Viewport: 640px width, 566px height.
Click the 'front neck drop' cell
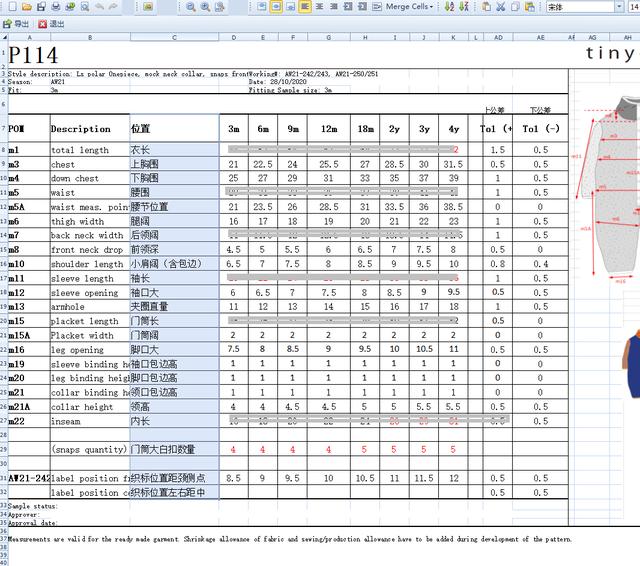(90, 250)
